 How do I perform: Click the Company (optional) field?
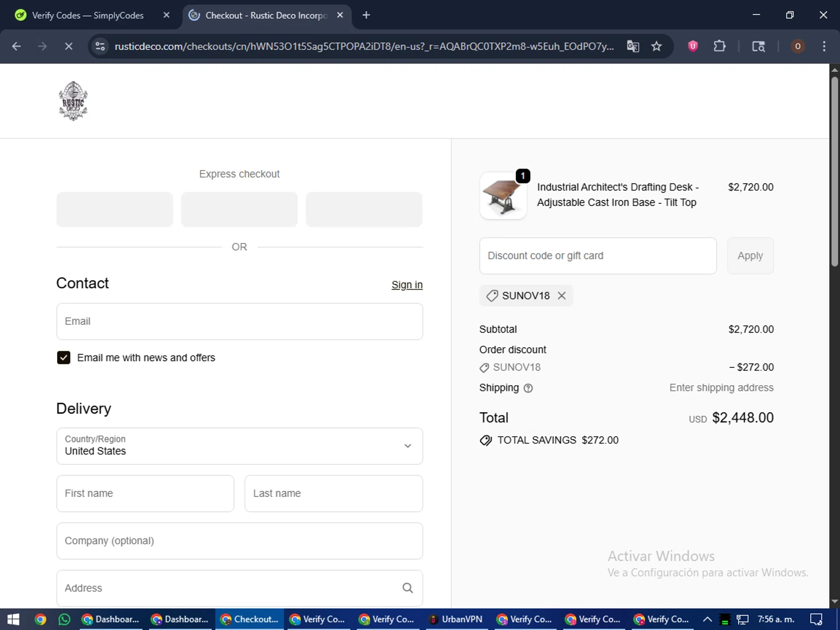pyautogui.click(x=240, y=541)
